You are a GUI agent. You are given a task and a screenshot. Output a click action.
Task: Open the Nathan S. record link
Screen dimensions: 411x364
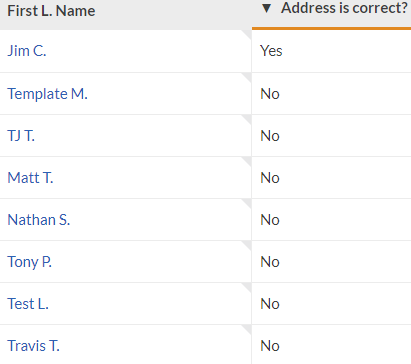(39, 220)
